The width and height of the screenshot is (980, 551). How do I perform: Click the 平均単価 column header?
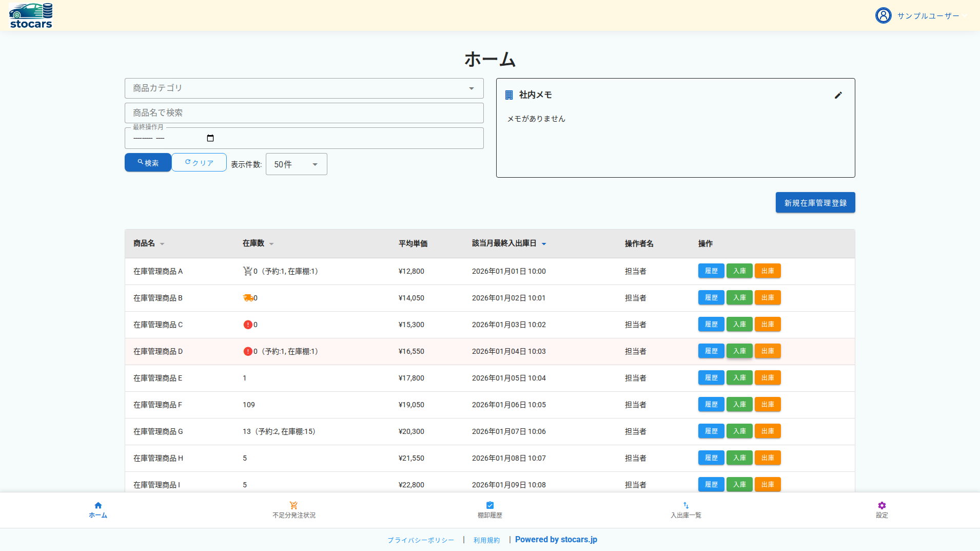tap(413, 244)
